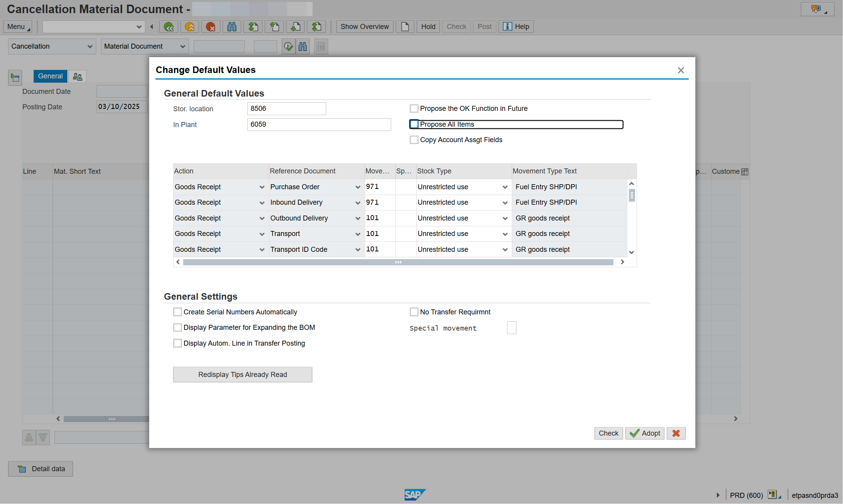The image size is (843, 504).
Task: Expand Inbound Delivery reference document dropdown
Action: 358,203
